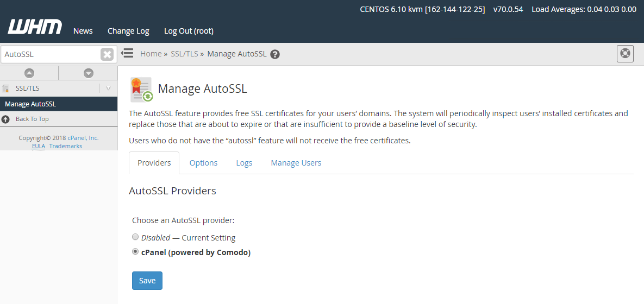Save the AutoSSL provider setting

pos(147,281)
